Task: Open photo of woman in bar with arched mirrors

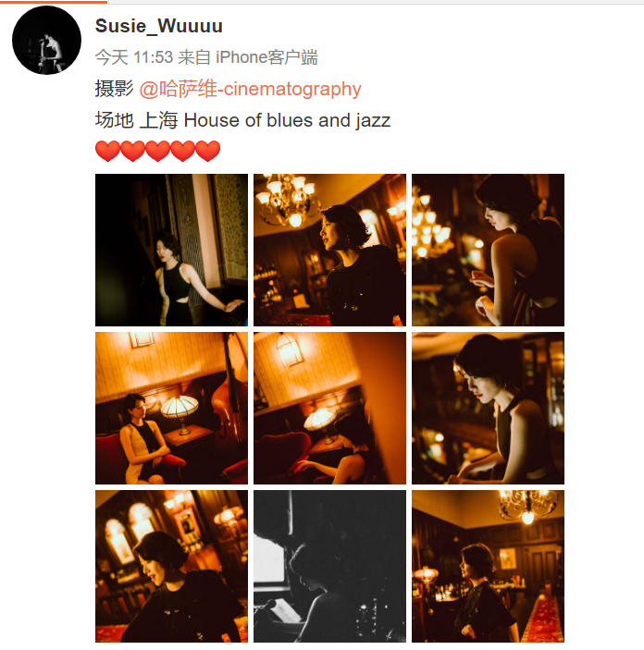Action: click(171, 566)
